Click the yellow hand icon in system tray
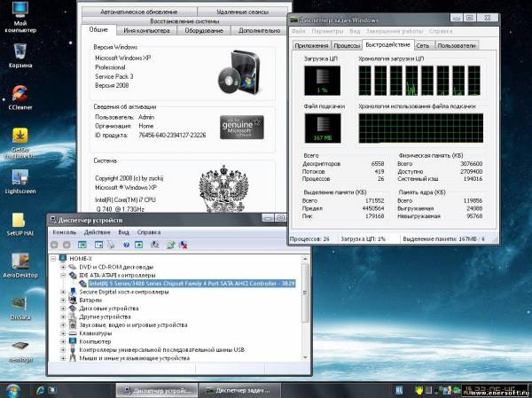Screen dimensions: 532x398 (419, 389)
